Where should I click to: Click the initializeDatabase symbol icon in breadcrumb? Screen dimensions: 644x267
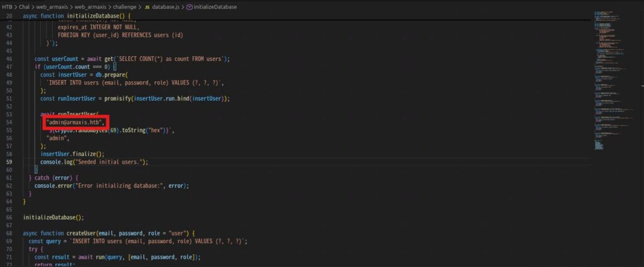tap(188, 7)
